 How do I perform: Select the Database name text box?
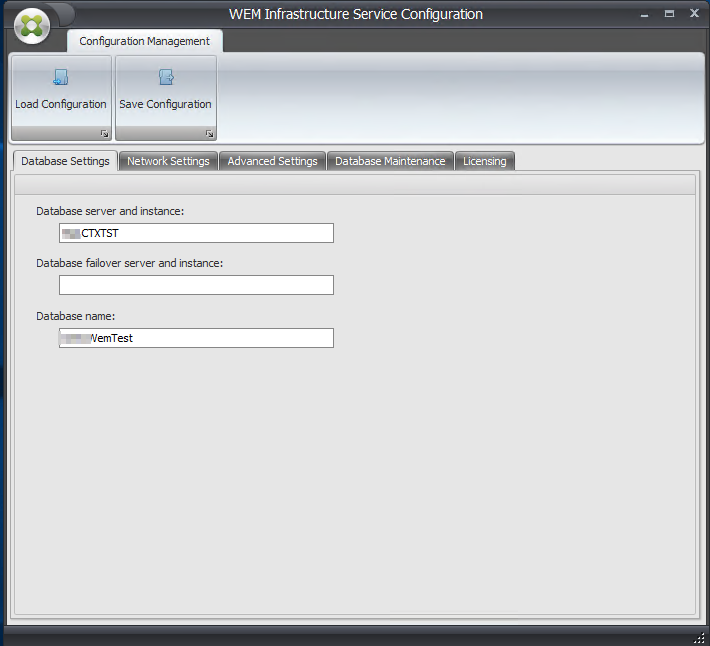point(197,338)
